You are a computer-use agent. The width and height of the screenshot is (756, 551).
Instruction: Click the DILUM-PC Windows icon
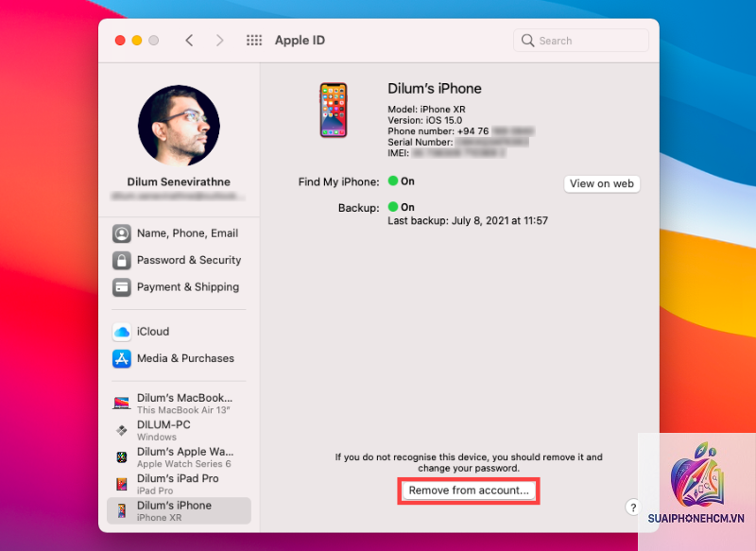(x=122, y=430)
